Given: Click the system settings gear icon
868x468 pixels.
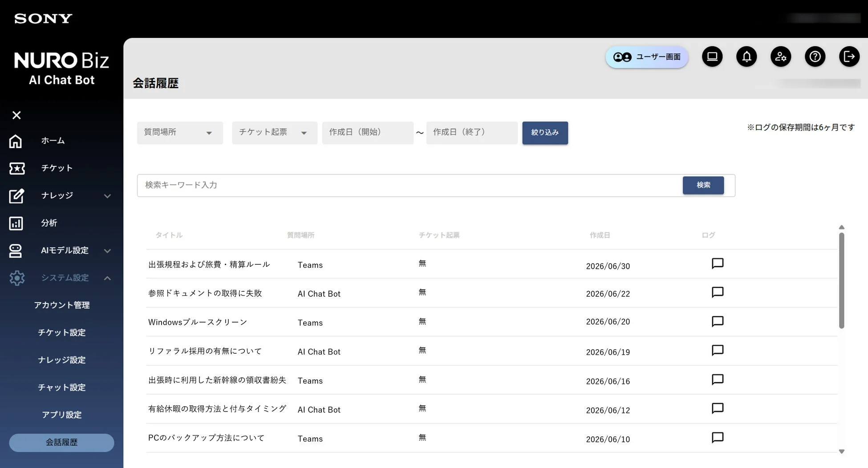Looking at the screenshot, I should [17, 278].
